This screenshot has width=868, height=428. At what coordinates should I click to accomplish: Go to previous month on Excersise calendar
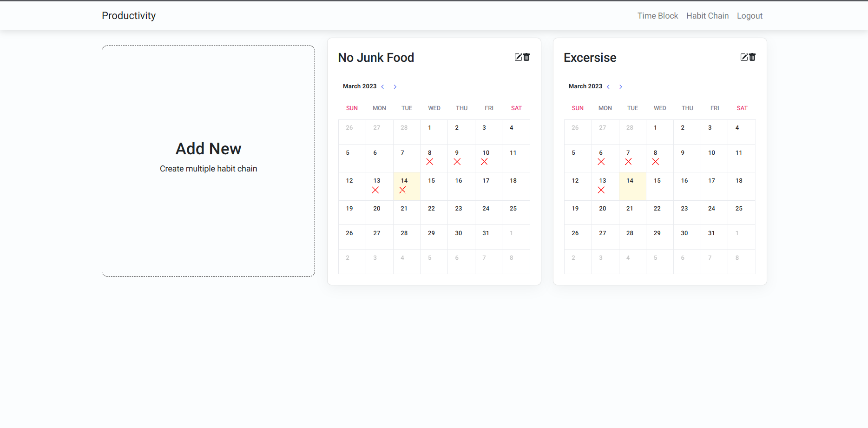coord(608,86)
